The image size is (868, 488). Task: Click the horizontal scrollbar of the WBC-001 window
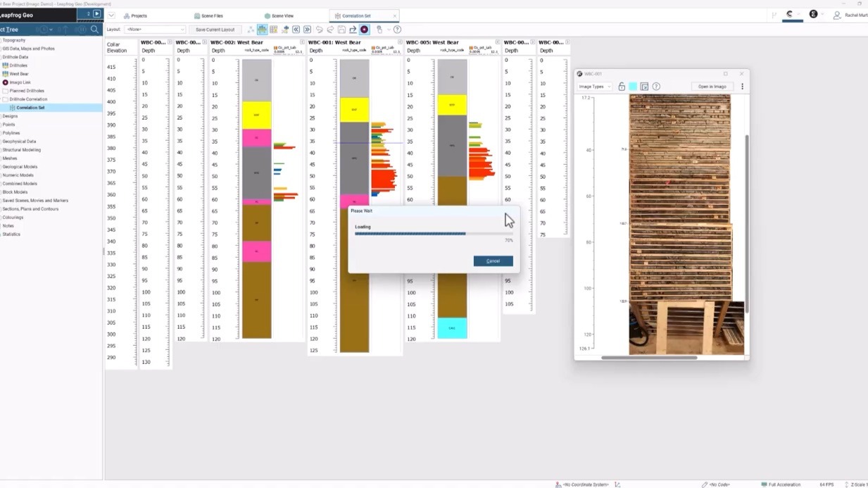click(649, 358)
